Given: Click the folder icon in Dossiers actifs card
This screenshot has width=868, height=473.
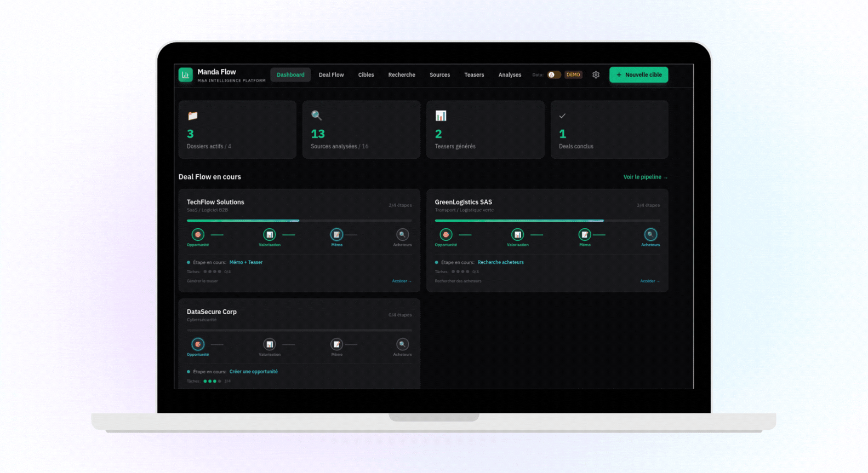Looking at the screenshot, I should pyautogui.click(x=192, y=116).
